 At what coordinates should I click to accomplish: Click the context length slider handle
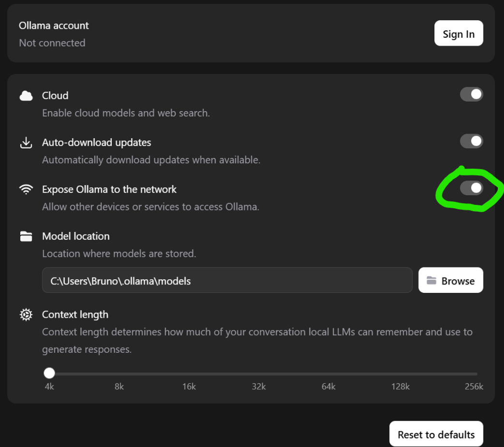49,373
